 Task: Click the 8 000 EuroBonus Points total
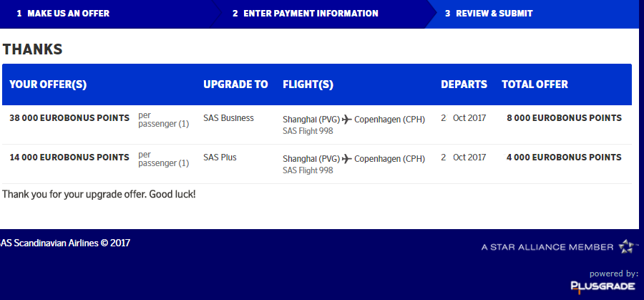point(564,118)
